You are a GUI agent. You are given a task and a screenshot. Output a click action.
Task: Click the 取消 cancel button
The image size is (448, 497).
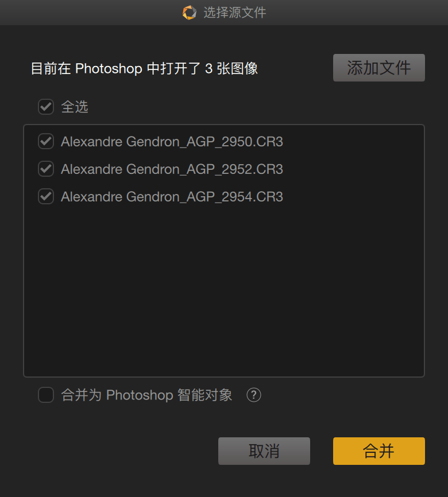tap(264, 451)
